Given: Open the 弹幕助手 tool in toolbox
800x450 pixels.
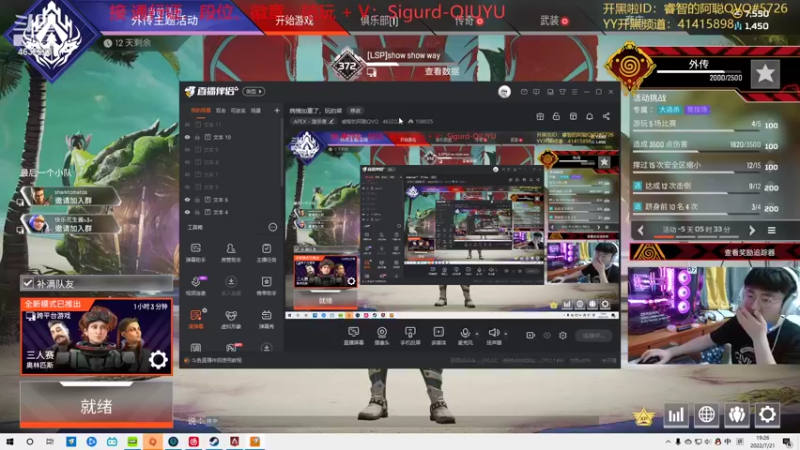Looking at the screenshot, I should [195, 253].
